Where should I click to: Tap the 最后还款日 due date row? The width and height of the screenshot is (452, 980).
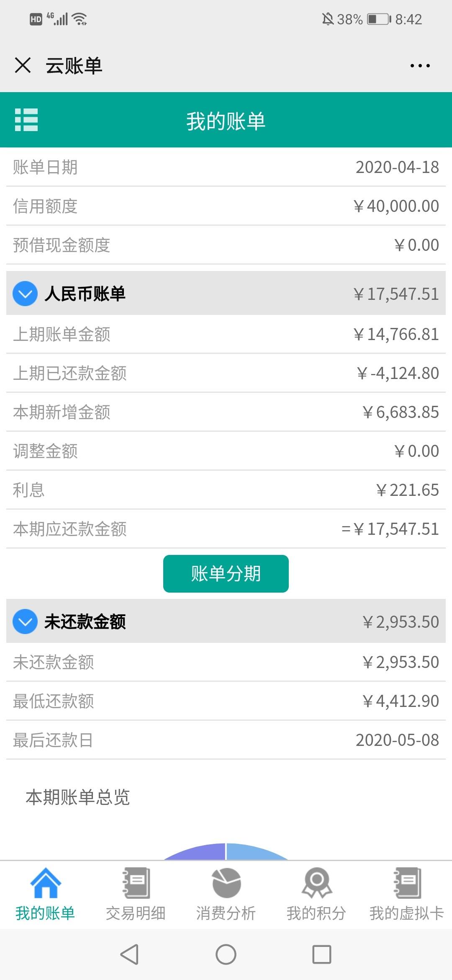point(226,740)
